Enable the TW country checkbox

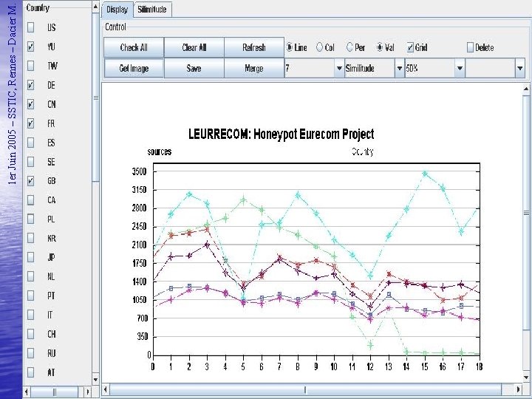pos(30,66)
